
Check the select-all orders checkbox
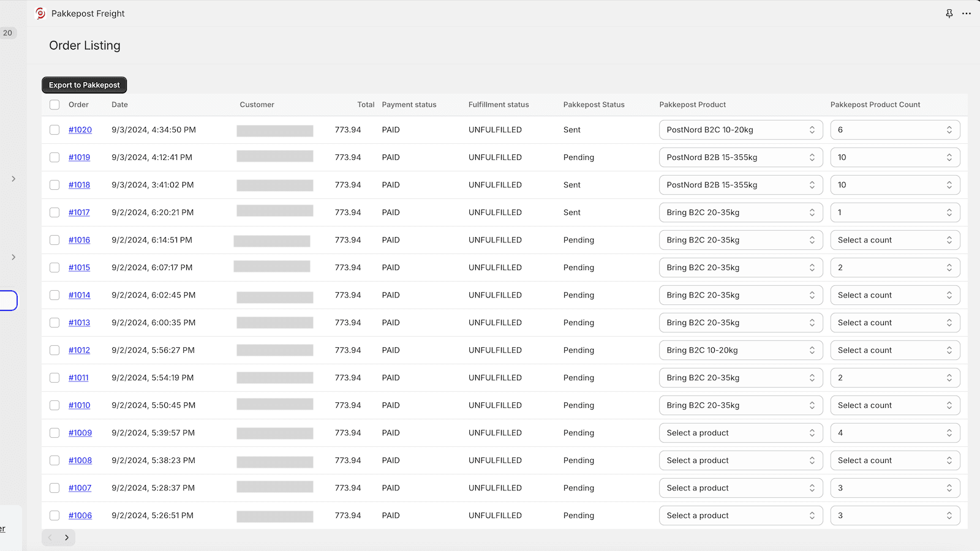(x=55, y=105)
